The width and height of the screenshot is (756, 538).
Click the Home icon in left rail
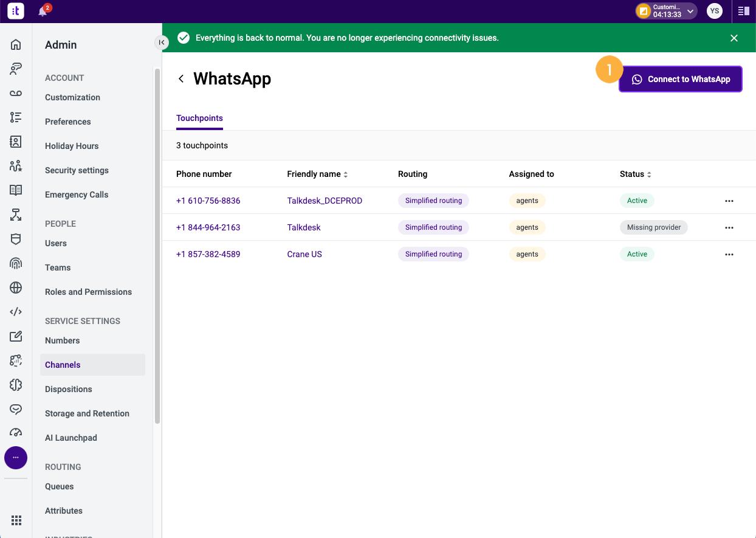16,44
